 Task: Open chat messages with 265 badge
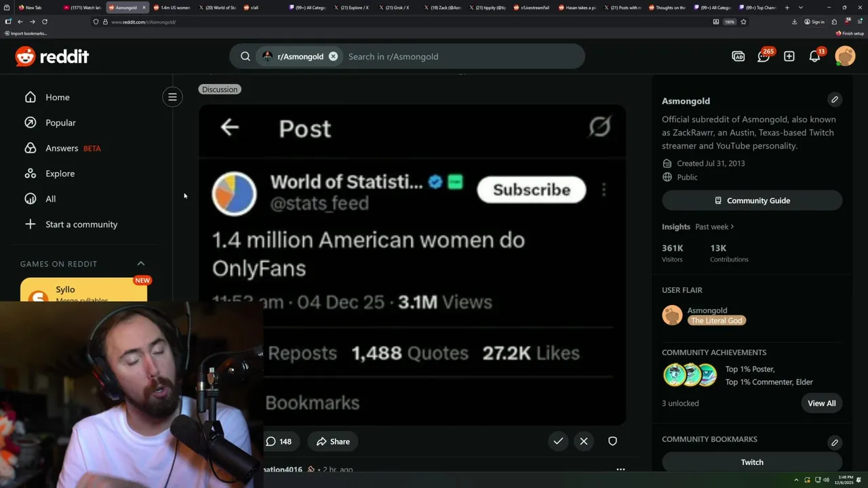tap(764, 56)
